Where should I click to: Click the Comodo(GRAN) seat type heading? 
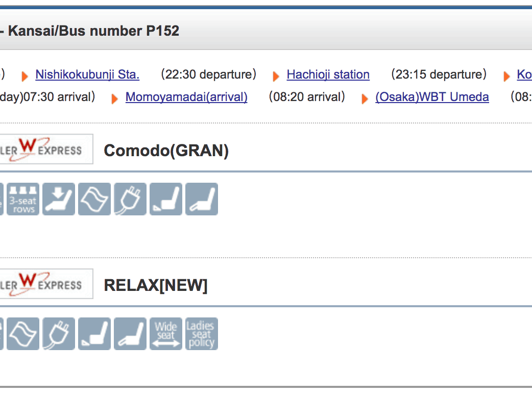(166, 151)
